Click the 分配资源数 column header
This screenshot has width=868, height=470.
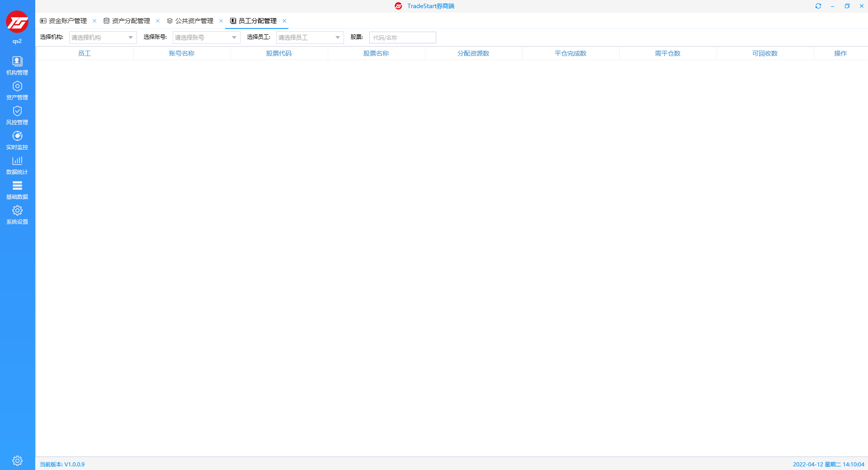click(473, 53)
